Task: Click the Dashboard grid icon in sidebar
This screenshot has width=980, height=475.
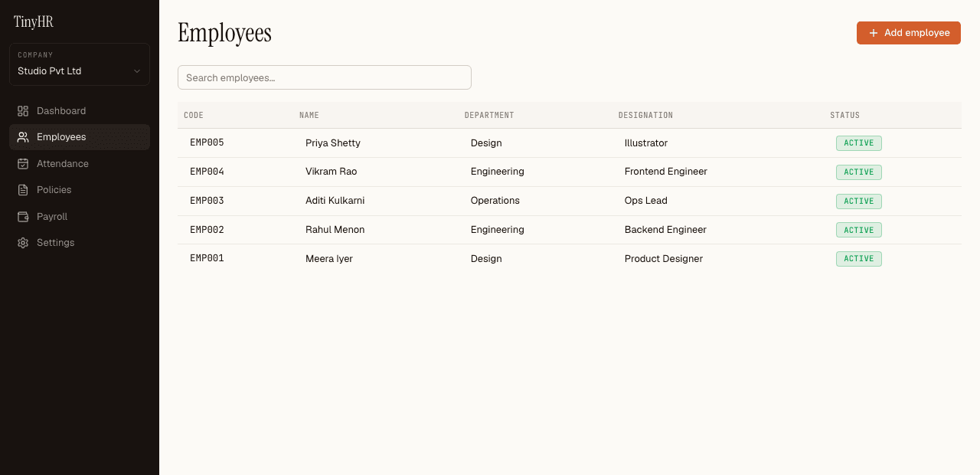Action: 23,111
